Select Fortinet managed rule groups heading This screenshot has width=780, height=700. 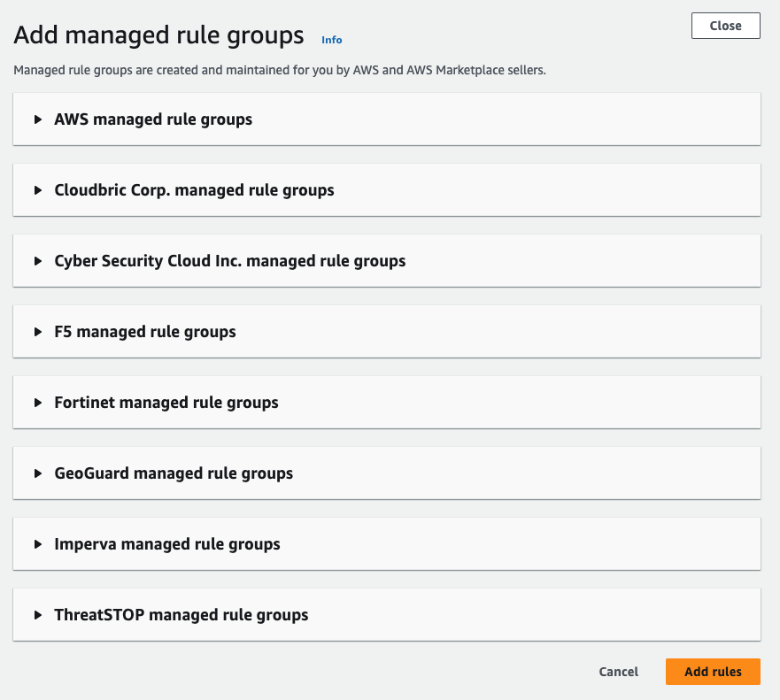coord(166,403)
